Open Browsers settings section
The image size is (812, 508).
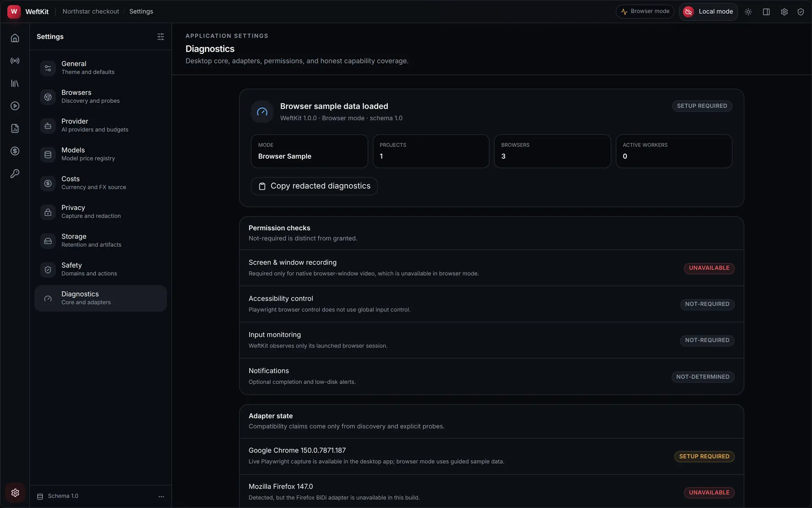pos(101,97)
